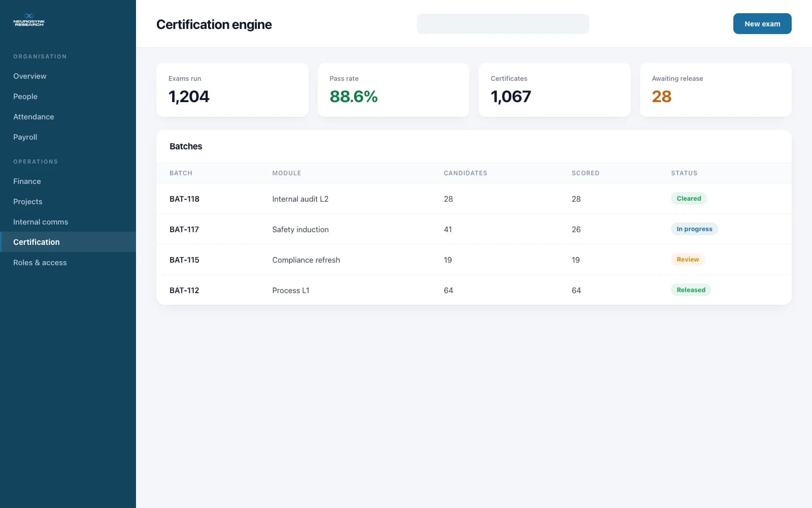The height and width of the screenshot is (508, 812).
Task: Click the MODULE column header
Action: tap(287, 173)
